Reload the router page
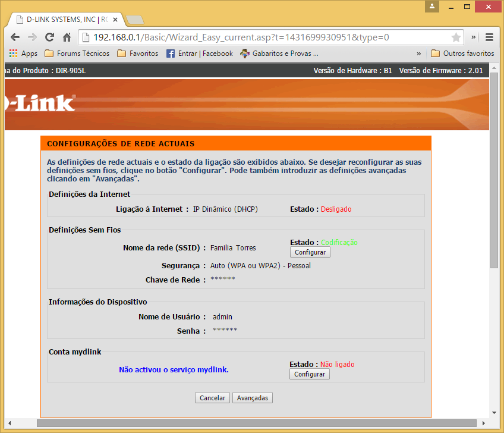The width and height of the screenshot is (504, 433). coord(49,37)
